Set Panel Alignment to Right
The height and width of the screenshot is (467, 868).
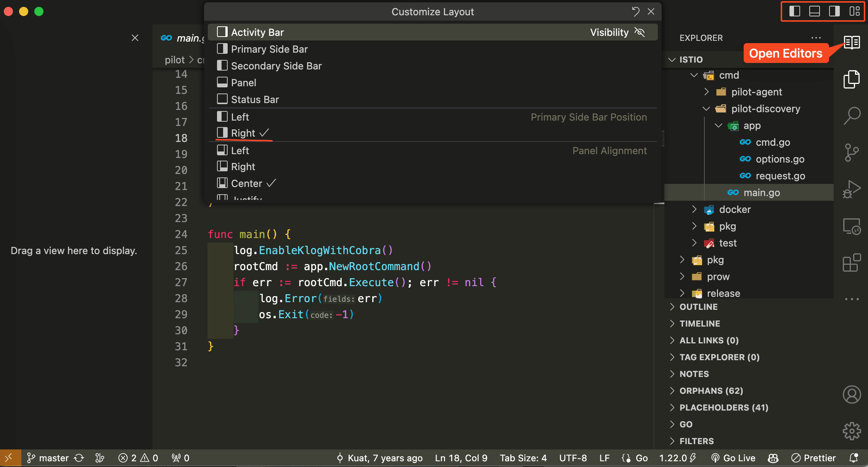[433, 167]
